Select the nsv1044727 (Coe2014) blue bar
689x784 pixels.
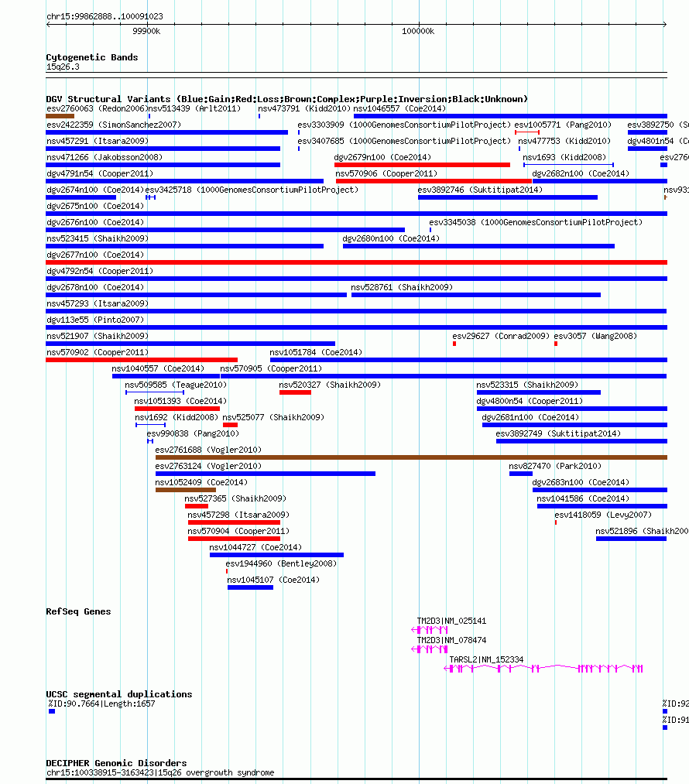(276, 555)
